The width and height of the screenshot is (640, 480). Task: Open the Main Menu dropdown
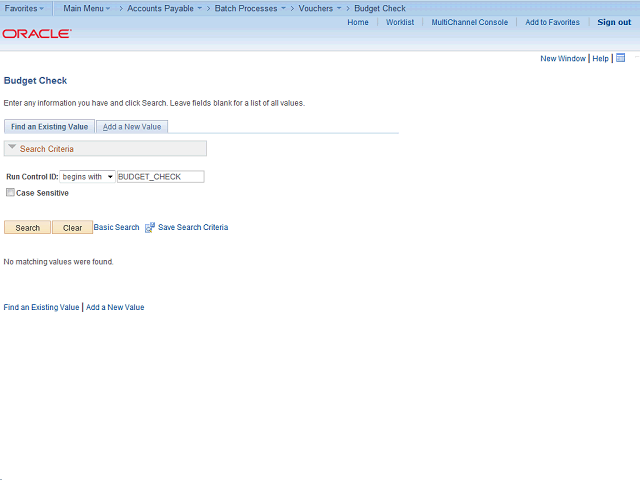click(x=87, y=8)
